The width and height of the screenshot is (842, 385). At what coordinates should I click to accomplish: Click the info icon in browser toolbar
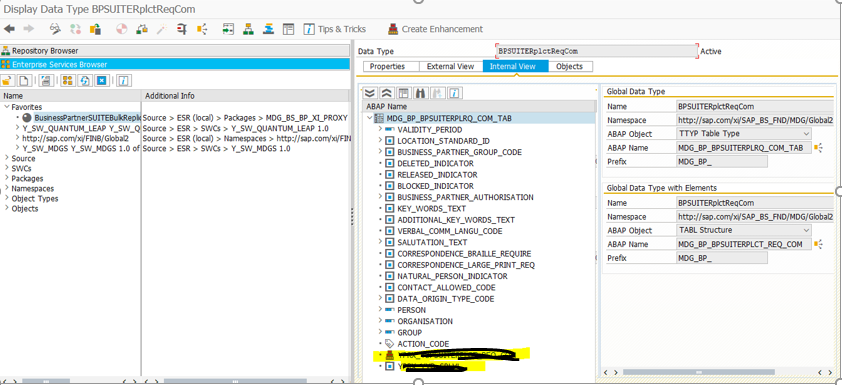124,81
